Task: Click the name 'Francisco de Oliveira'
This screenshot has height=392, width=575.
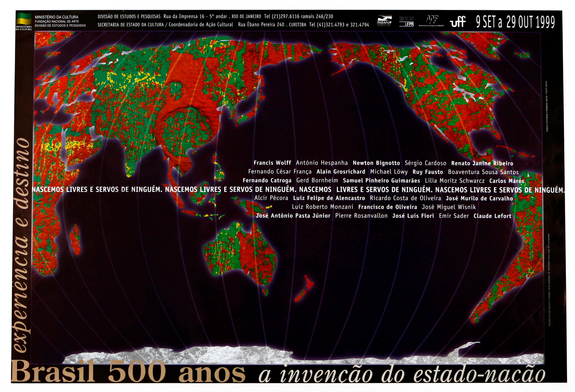Action: click(x=387, y=207)
